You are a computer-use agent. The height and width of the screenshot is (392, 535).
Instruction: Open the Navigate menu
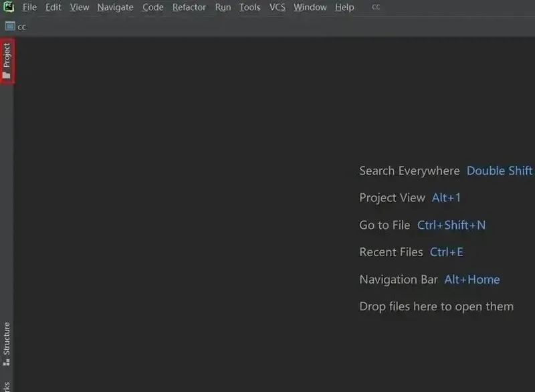coord(115,7)
